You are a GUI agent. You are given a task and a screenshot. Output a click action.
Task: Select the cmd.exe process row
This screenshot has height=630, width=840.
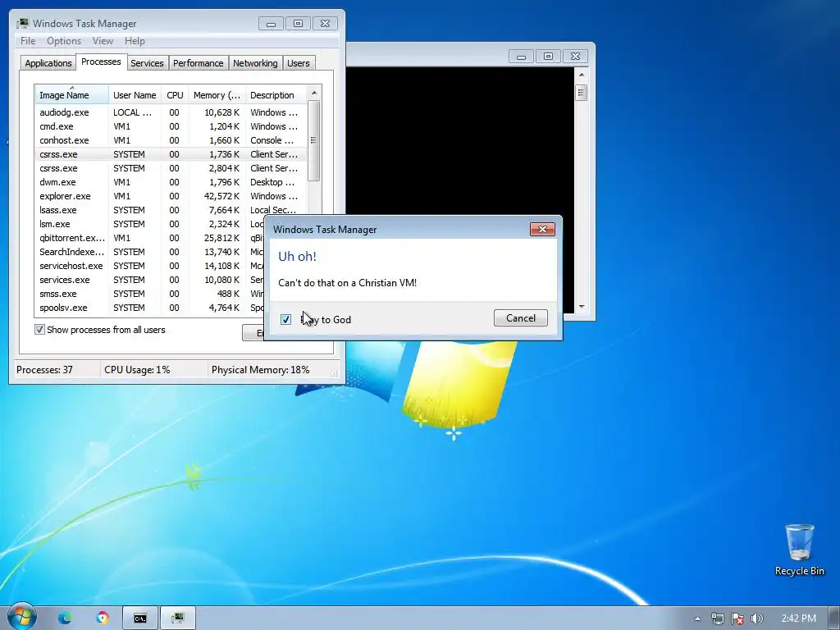coord(171,126)
